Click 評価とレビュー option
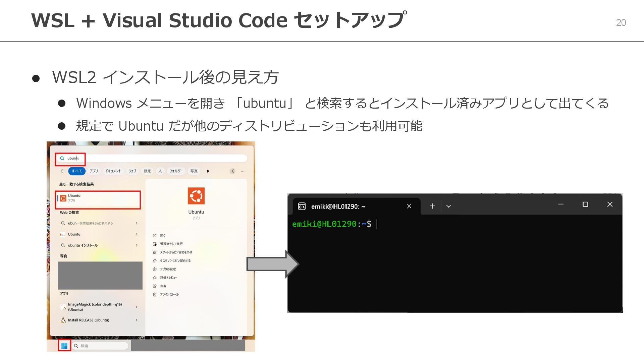This screenshot has height=362, width=644. point(169,278)
